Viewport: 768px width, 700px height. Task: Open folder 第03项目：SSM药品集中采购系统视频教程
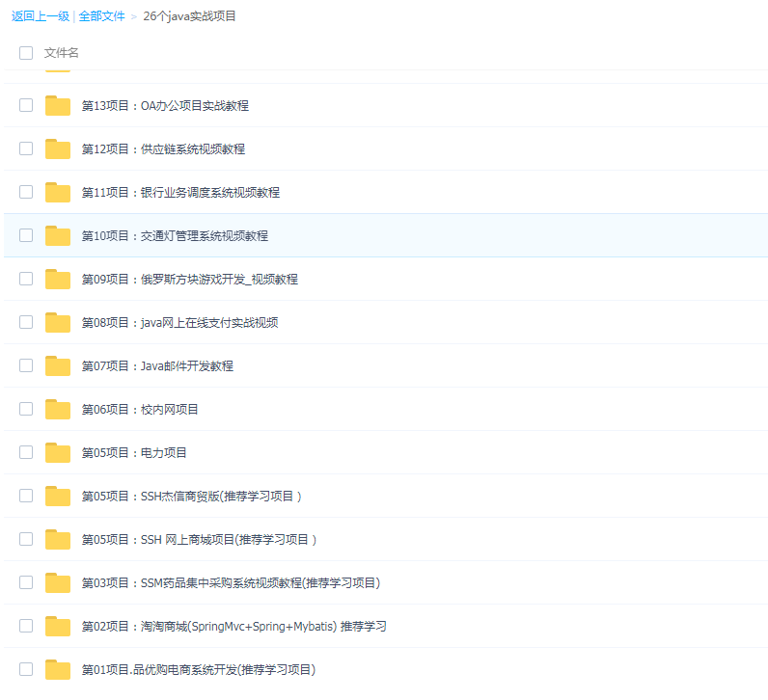tap(231, 583)
